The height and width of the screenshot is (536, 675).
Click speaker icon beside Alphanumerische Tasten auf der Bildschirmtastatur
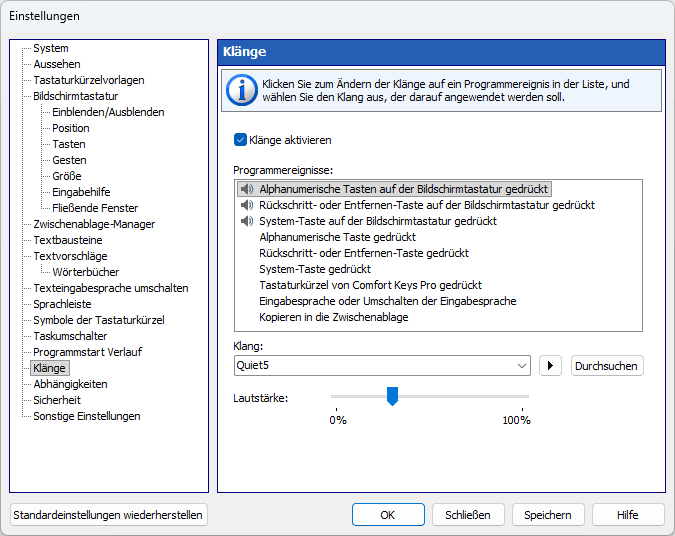click(x=247, y=189)
